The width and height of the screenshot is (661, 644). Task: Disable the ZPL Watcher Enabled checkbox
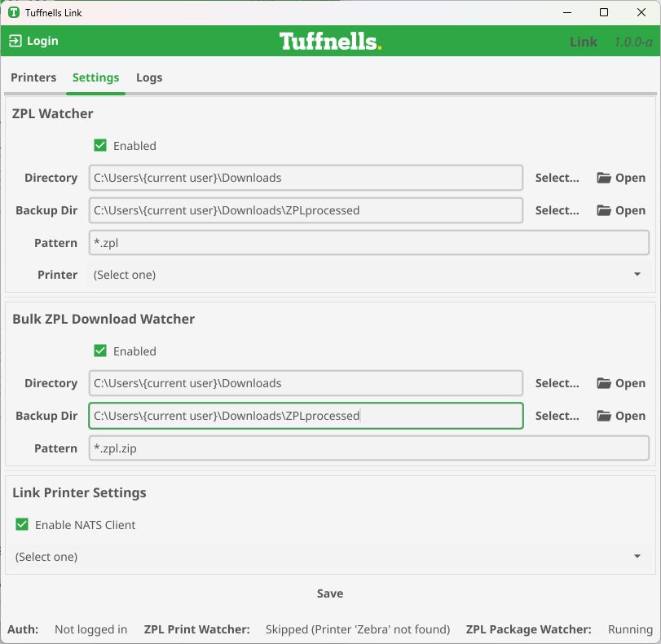point(100,146)
